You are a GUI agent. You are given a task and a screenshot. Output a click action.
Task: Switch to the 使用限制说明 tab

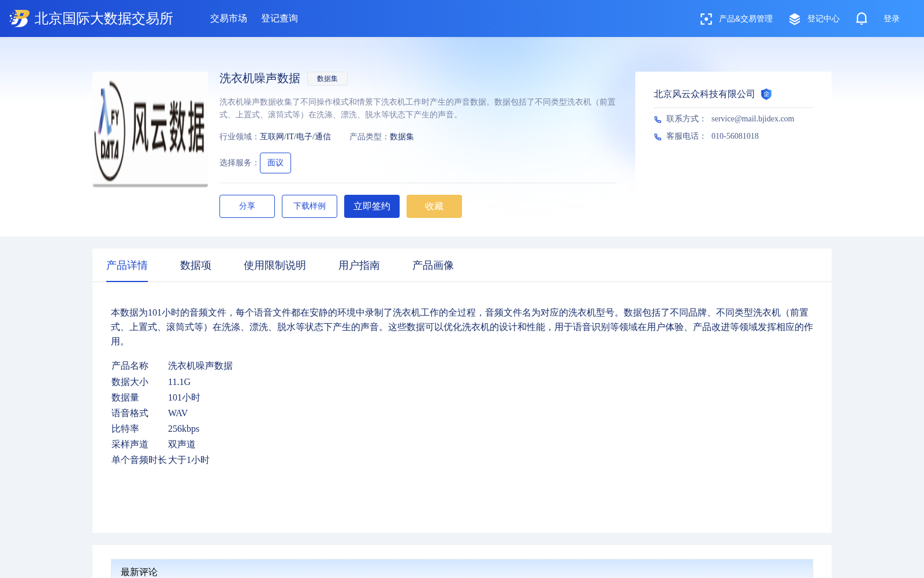[275, 265]
